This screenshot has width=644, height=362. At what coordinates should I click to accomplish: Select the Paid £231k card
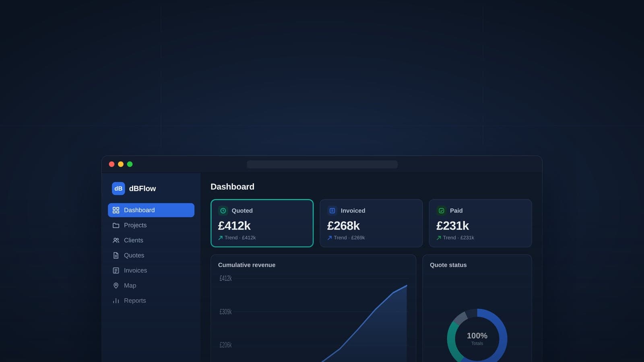(x=480, y=223)
